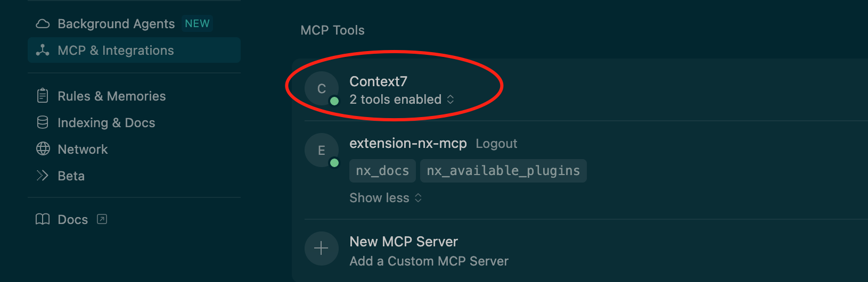Collapse tools with Show less
The image size is (868, 282).
coord(386,198)
